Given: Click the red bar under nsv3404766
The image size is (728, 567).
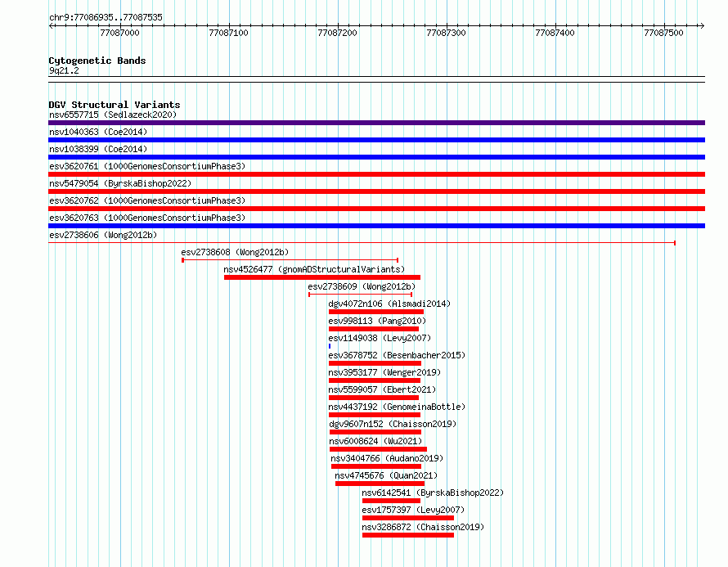Looking at the screenshot, I should click(x=376, y=466).
